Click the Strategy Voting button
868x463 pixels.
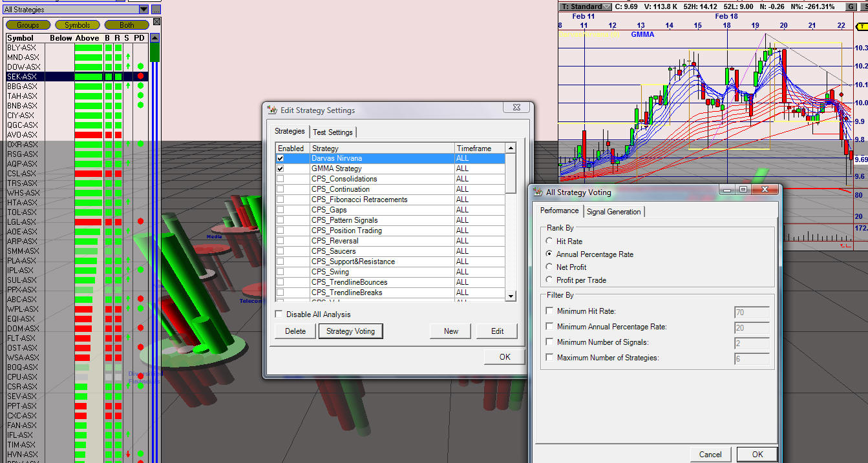pos(350,331)
